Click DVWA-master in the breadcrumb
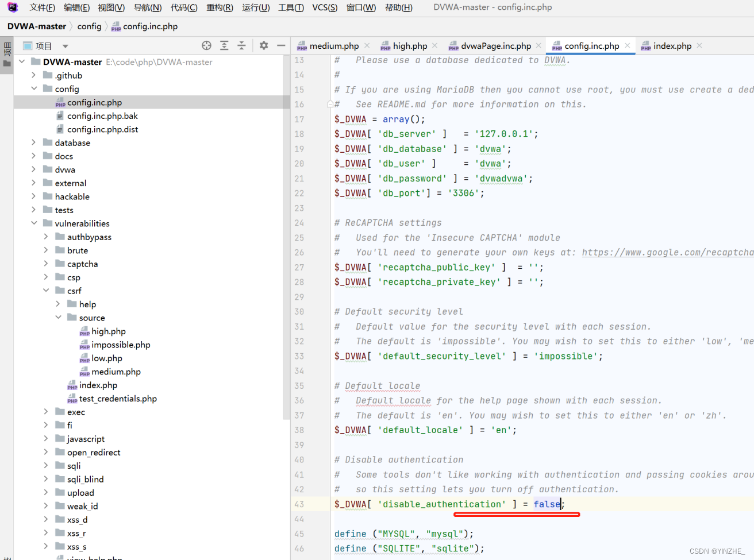This screenshot has height=560, width=754. (37, 26)
